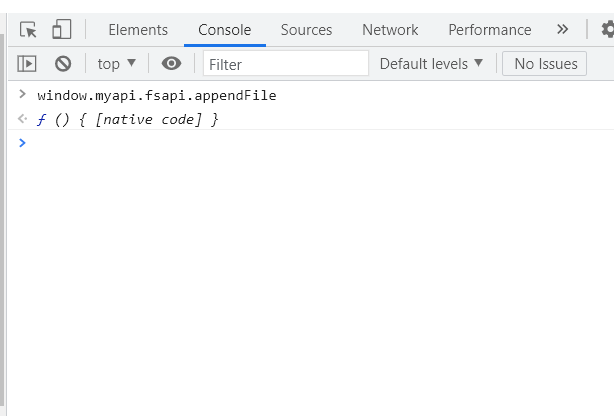The image size is (614, 416).
Task: Toggle the device toolbar icon
Action: coord(62,30)
